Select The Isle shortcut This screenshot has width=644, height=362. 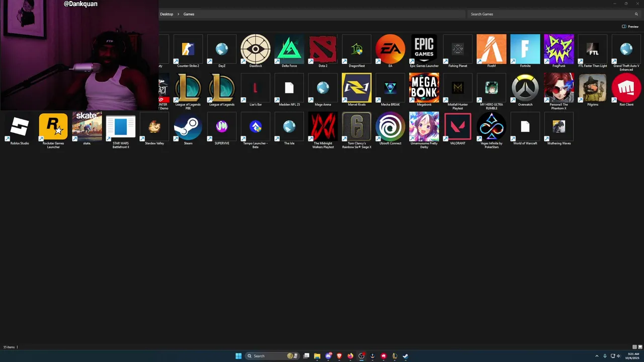pos(289,128)
